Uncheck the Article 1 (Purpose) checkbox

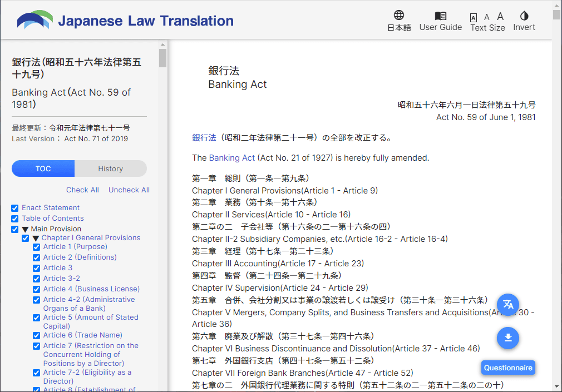click(x=36, y=247)
